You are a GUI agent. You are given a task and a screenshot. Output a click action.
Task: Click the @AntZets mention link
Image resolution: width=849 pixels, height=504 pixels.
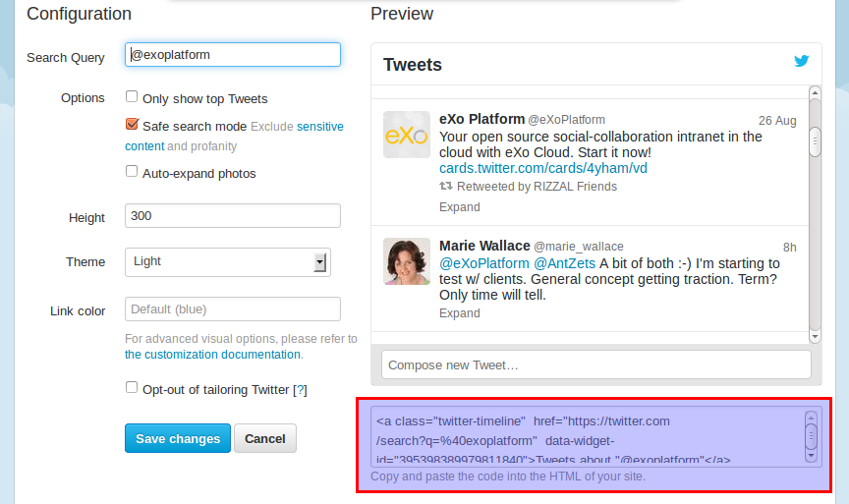point(565,263)
